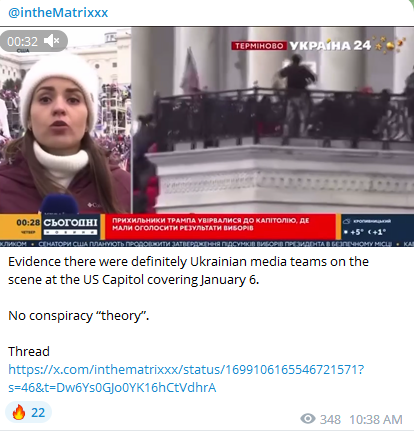This screenshot has height=432, width=414.
Task: Click the red headline banner about Trump supporters
Action: click(220, 226)
